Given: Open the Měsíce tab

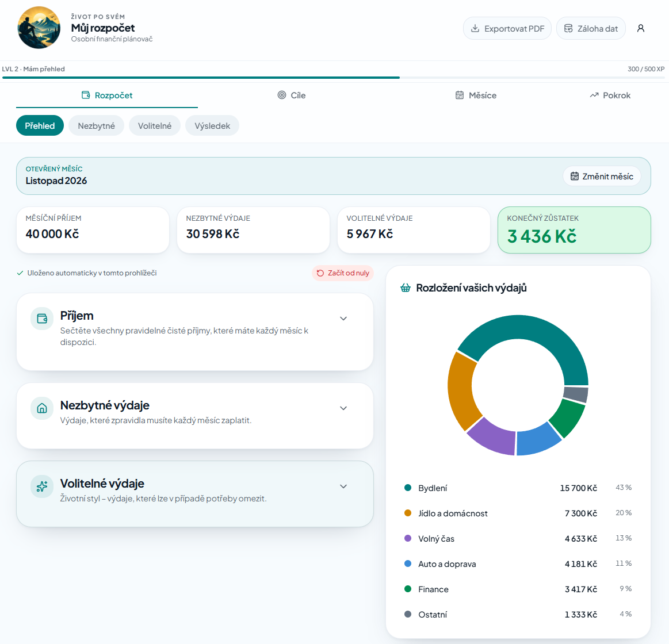Looking at the screenshot, I should click(x=476, y=95).
